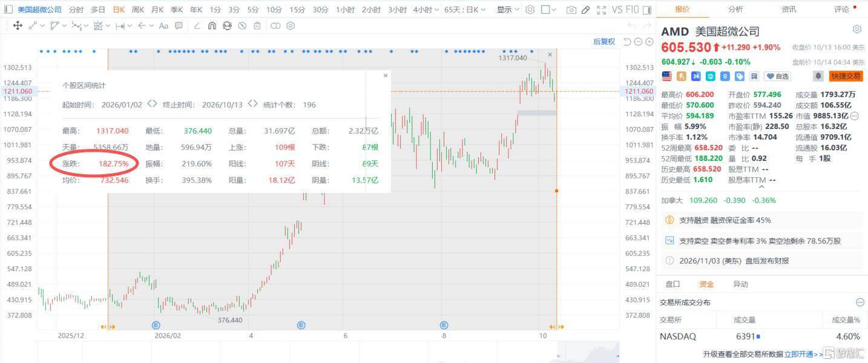The width and height of the screenshot is (868, 363).
Task: Click the blue 24-hour trading badge
Action: (x=696, y=76)
